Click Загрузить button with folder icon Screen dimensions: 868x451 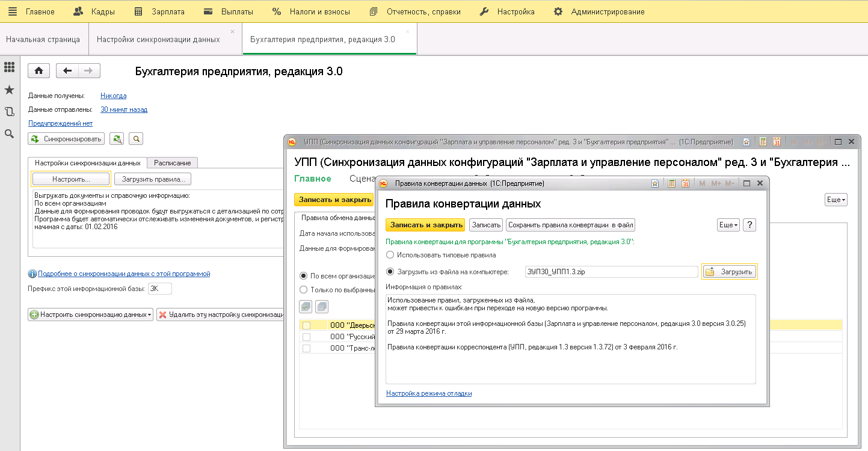click(730, 272)
